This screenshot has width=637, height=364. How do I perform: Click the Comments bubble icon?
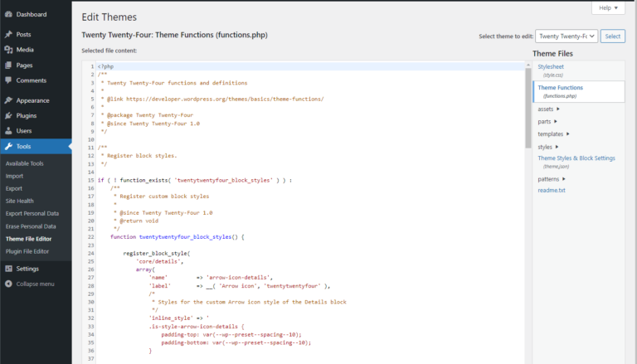[x=8, y=80]
